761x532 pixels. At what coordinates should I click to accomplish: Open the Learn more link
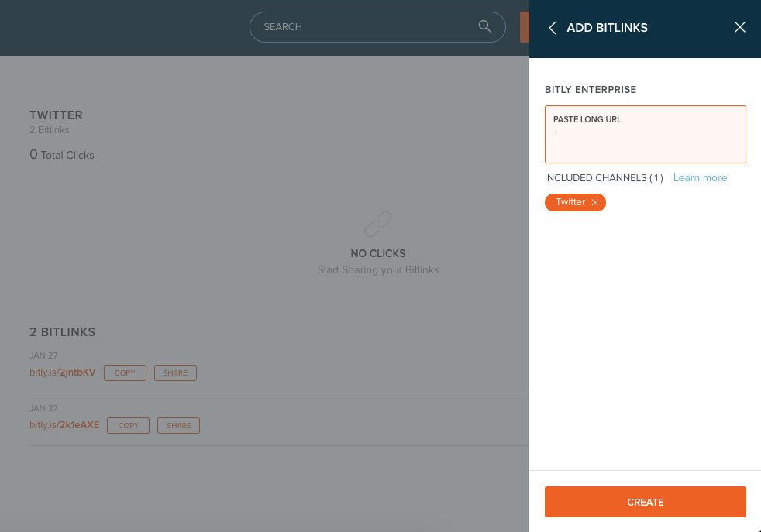[700, 178]
